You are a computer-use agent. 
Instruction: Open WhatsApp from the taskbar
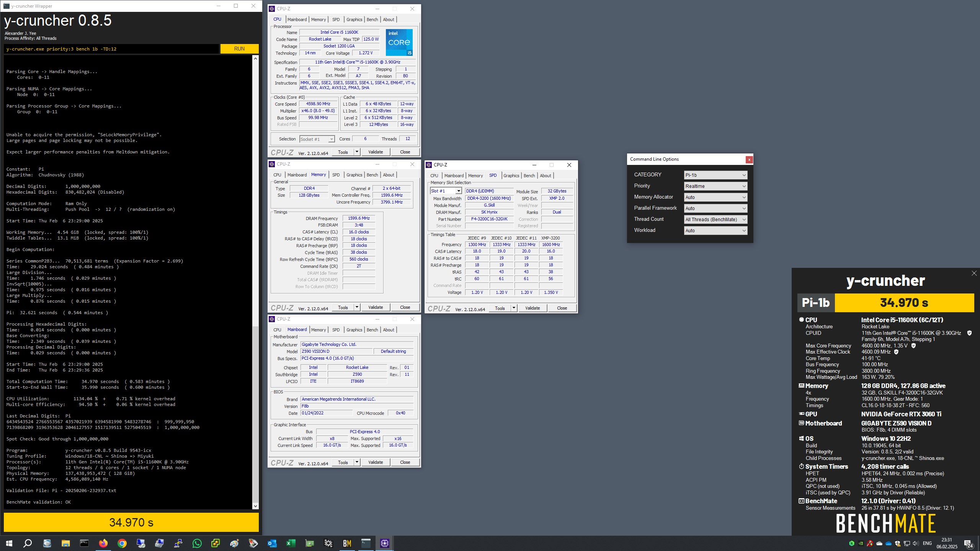click(197, 543)
